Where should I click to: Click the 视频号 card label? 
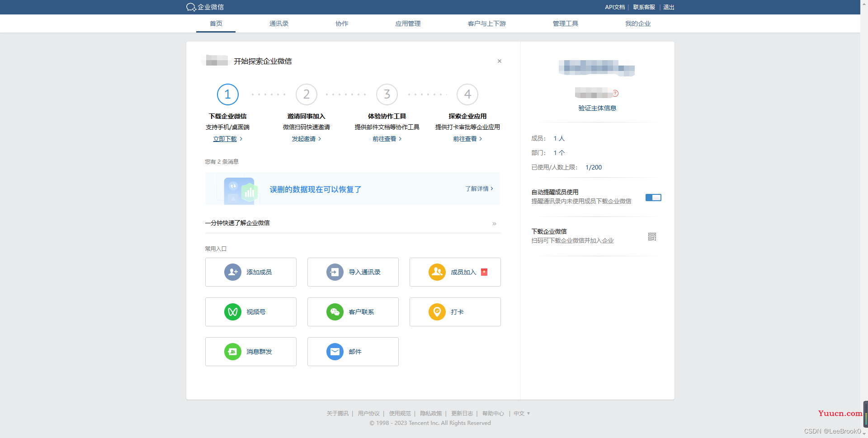tap(256, 312)
